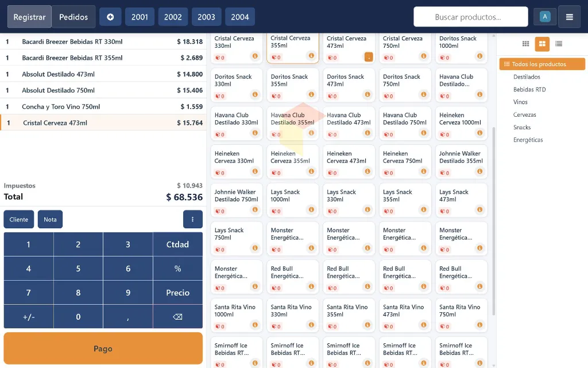
Task: Filter by Snacks category
Action: [x=521, y=127]
